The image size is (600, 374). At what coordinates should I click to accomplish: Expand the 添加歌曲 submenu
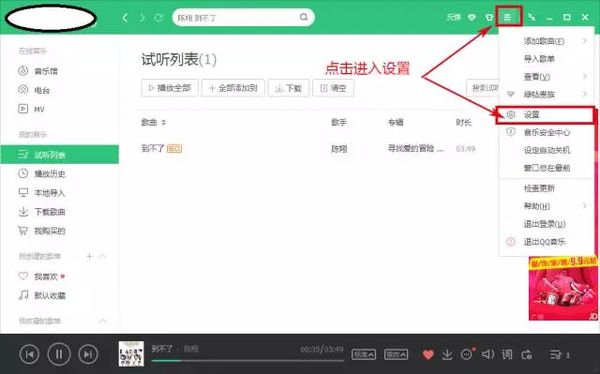click(x=585, y=41)
